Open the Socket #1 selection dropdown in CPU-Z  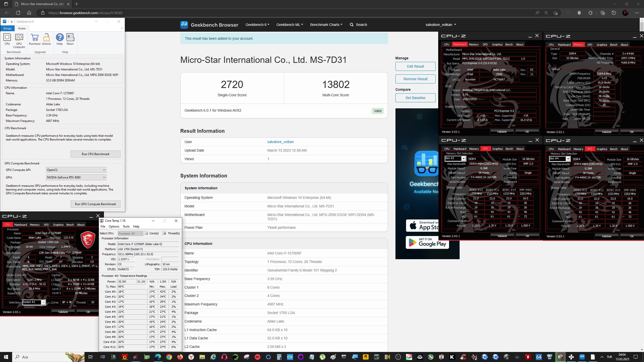click(34, 302)
